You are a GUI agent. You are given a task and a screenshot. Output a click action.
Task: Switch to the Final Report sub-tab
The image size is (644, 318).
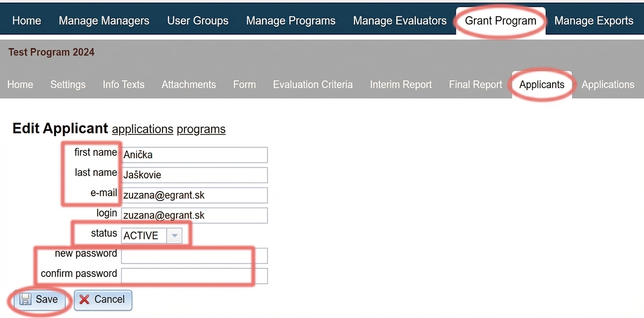[x=476, y=84]
